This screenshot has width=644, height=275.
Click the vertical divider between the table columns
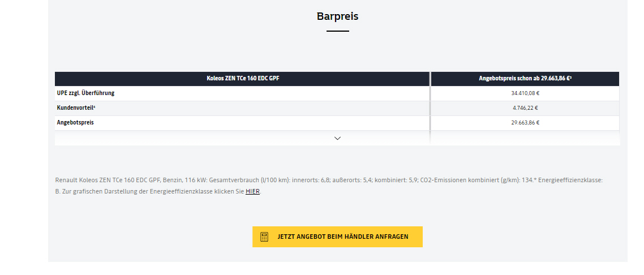point(430,108)
